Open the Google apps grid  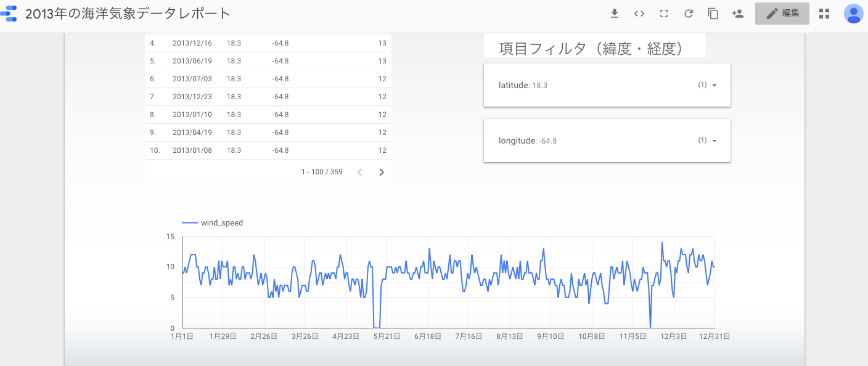point(824,14)
